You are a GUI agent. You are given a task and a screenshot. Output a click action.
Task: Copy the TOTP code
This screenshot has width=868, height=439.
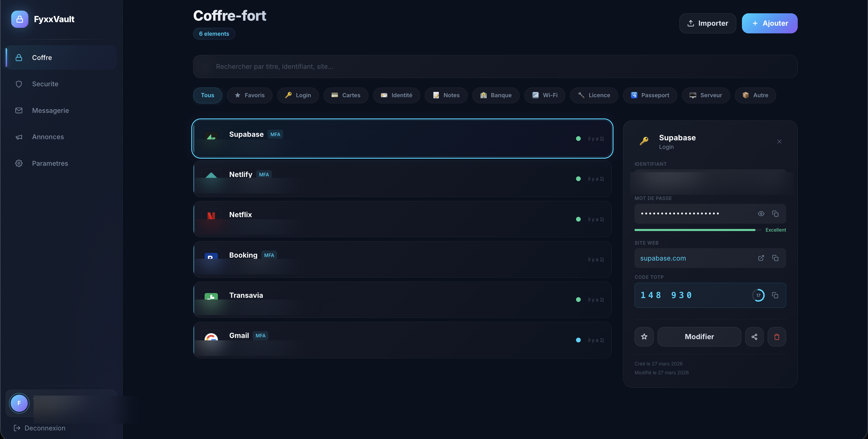tap(775, 295)
